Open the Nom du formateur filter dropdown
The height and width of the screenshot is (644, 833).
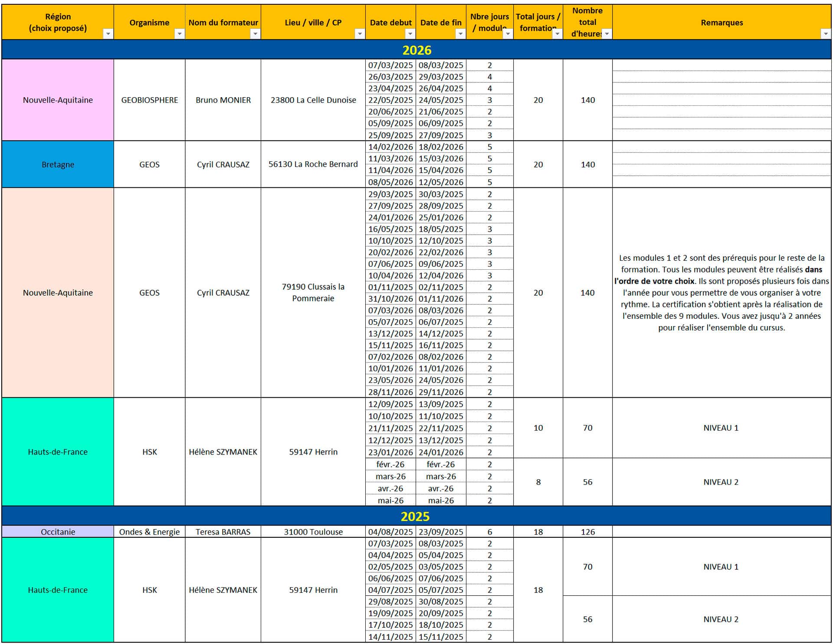click(x=255, y=34)
